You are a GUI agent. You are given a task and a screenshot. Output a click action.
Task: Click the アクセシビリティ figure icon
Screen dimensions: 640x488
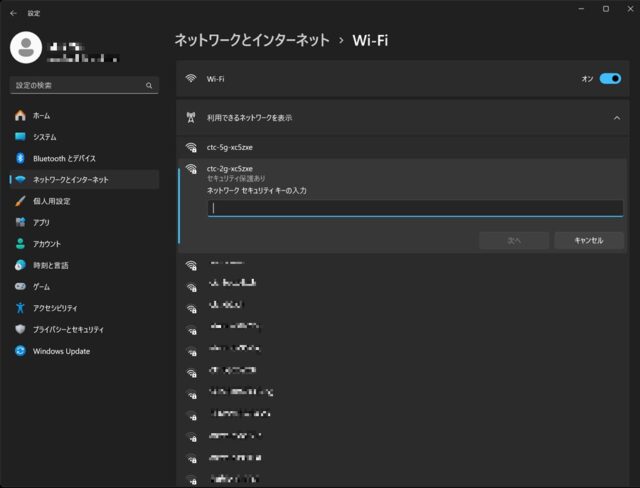pos(20,308)
